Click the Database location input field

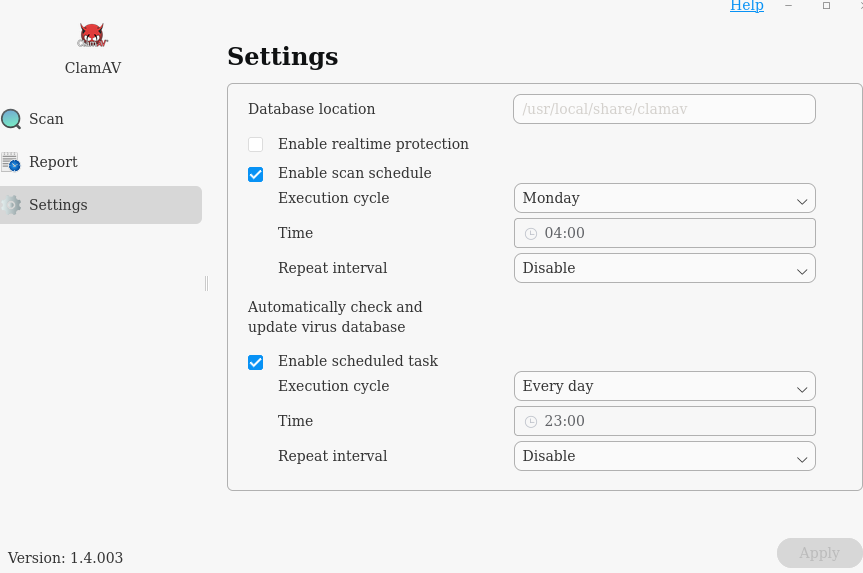coord(664,109)
